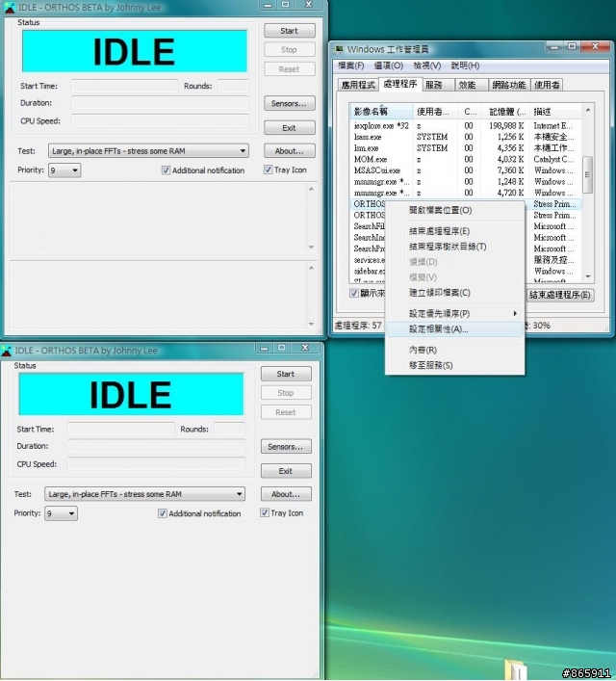Screen dimensions: 616x681
Task: Sort by 使用者 column header
Action: point(435,112)
